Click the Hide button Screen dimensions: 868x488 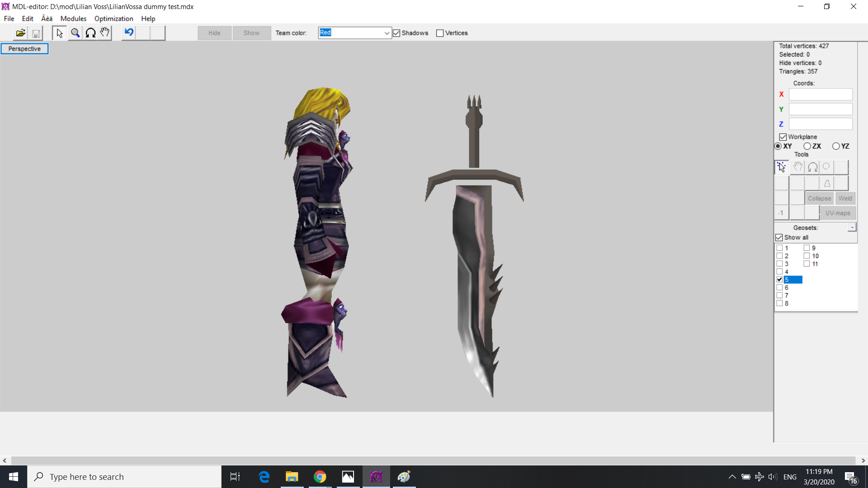click(214, 33)
